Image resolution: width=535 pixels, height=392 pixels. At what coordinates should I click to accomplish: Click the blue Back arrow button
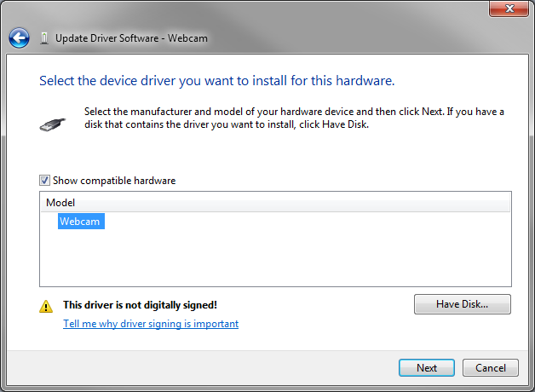tap(19, 37)
